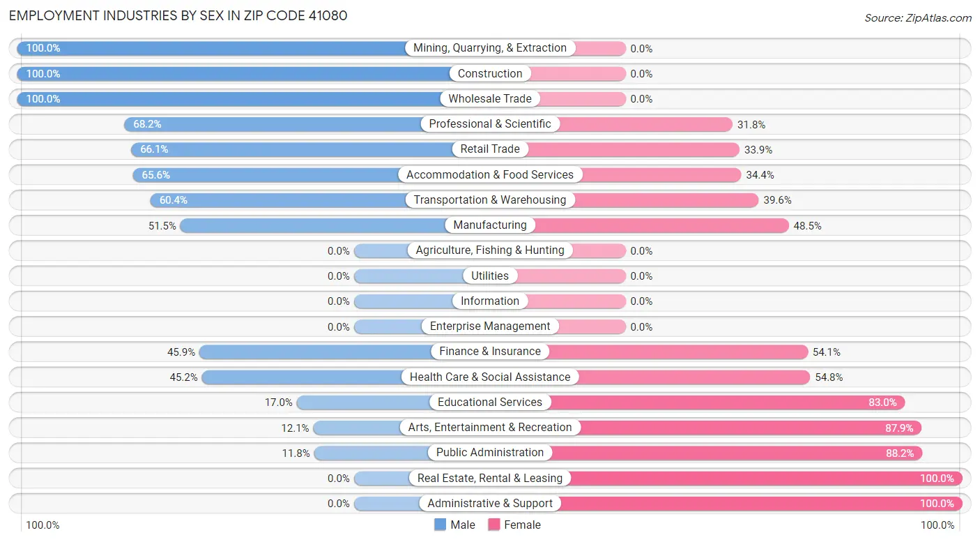Click the Male legend label
980x542 pixels.
coord(463,525)
